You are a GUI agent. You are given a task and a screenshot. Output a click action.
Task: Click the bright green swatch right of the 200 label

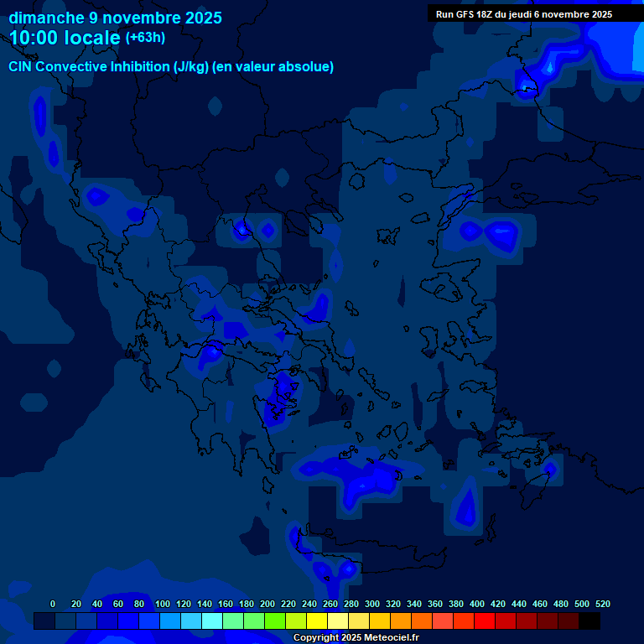[275, 621]
